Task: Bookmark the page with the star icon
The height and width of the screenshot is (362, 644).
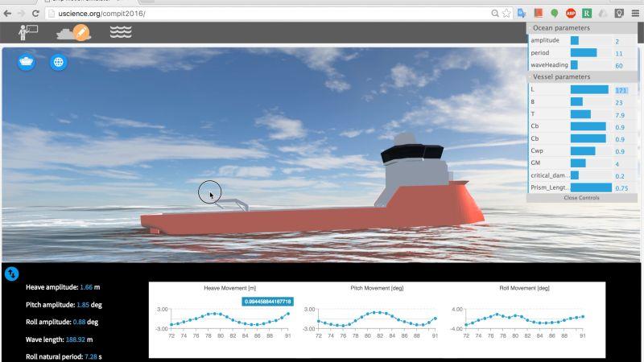Action: [x=506, y=14]
